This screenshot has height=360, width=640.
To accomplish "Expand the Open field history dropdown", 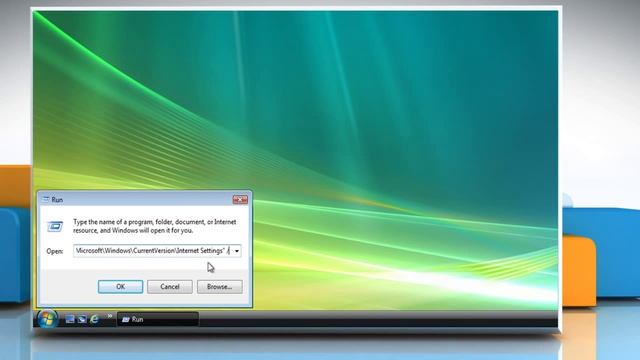I will click(237, 251).
